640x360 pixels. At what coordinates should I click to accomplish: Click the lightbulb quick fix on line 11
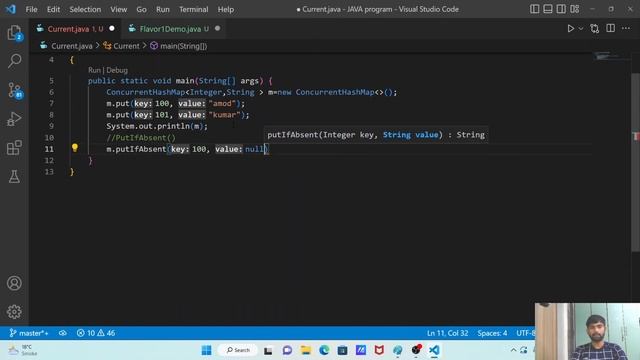[x=75, y=148]
